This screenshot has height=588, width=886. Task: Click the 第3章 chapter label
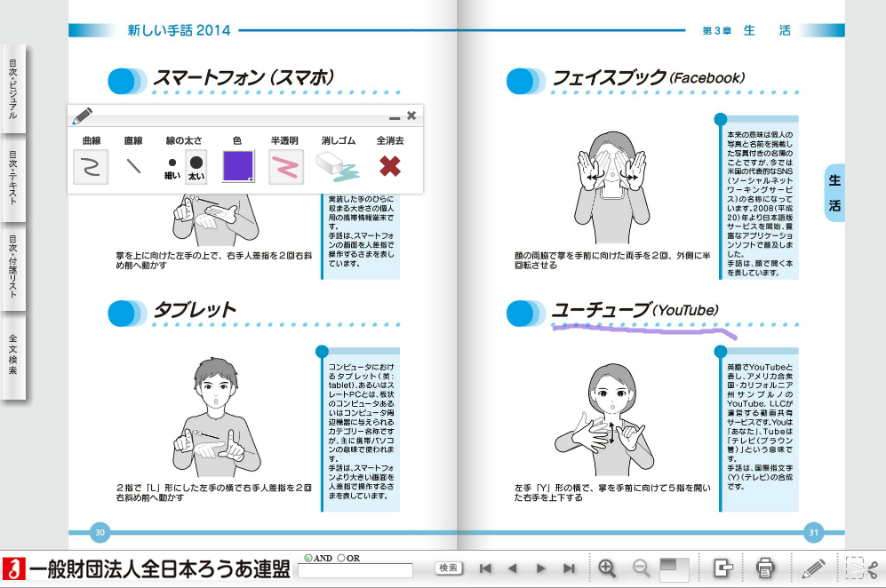716,30
